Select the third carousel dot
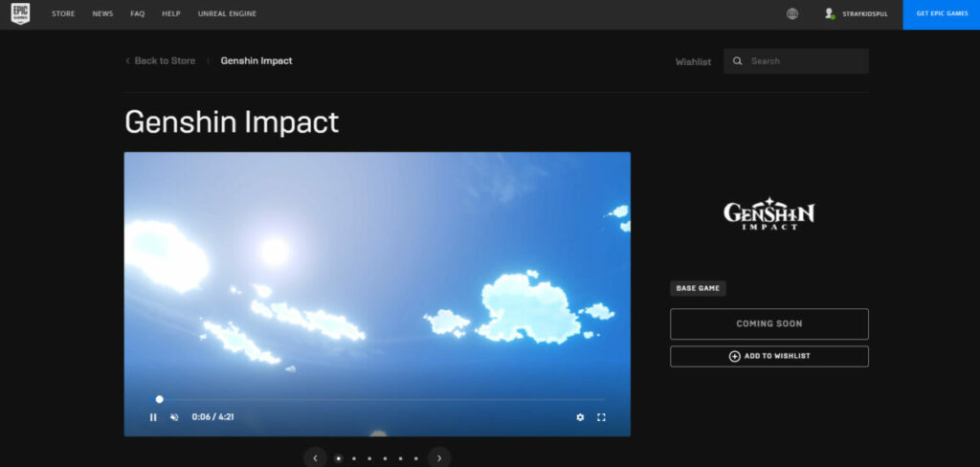This screenshot has height=467, width=980. click(369, 458)
